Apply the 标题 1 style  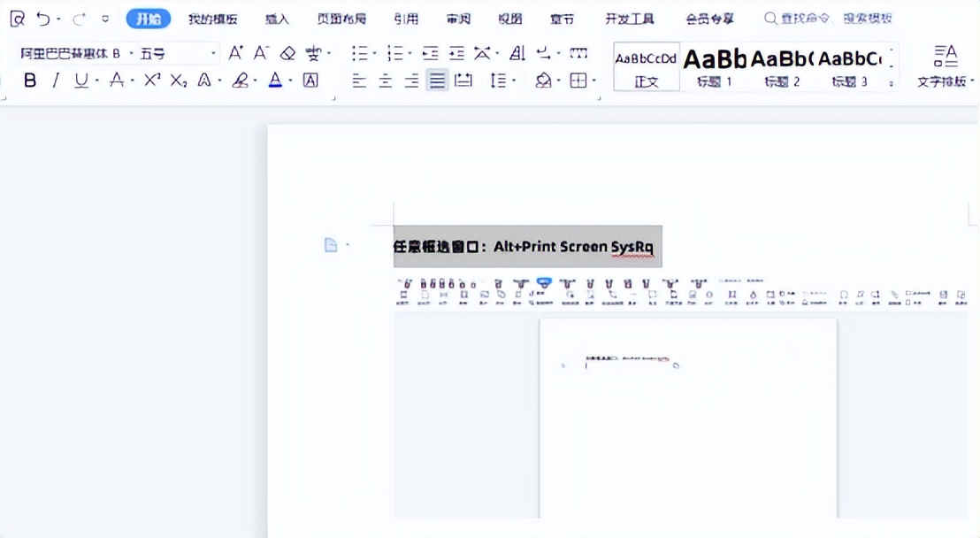(715, 66)
